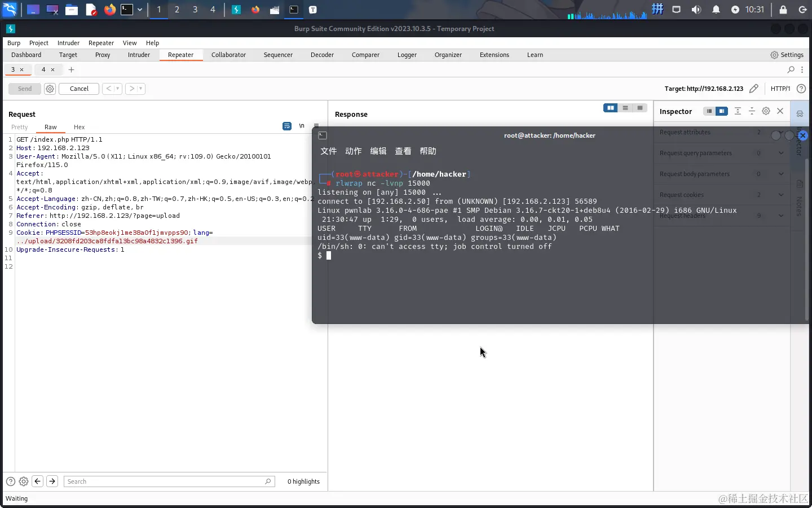Open the View menu
The image size is (812, 508).
(130, 43)
